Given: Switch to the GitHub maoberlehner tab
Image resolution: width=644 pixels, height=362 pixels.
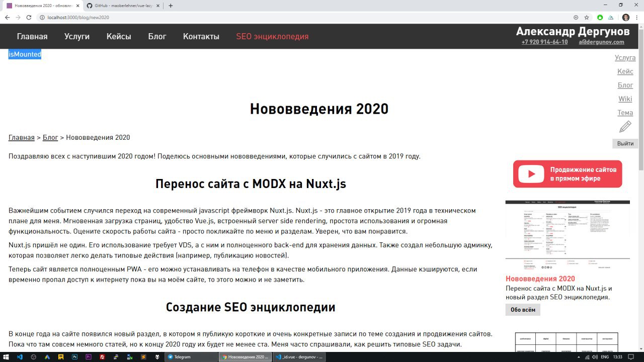Looking at the screenshot, I should pyautogui.click(x=122, y=6).
